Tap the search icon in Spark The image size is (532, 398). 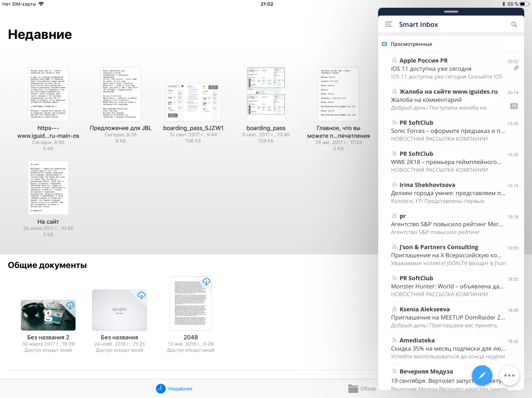(x=514, y=24)
